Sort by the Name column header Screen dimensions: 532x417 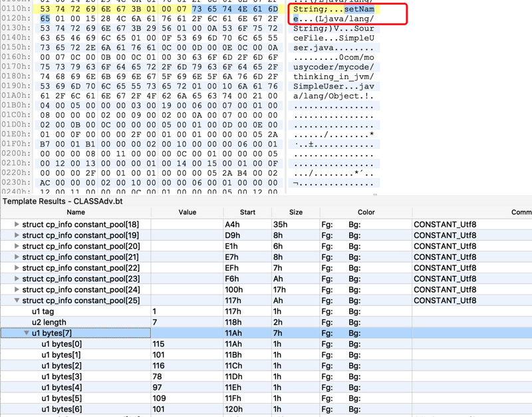pos(76,212)
